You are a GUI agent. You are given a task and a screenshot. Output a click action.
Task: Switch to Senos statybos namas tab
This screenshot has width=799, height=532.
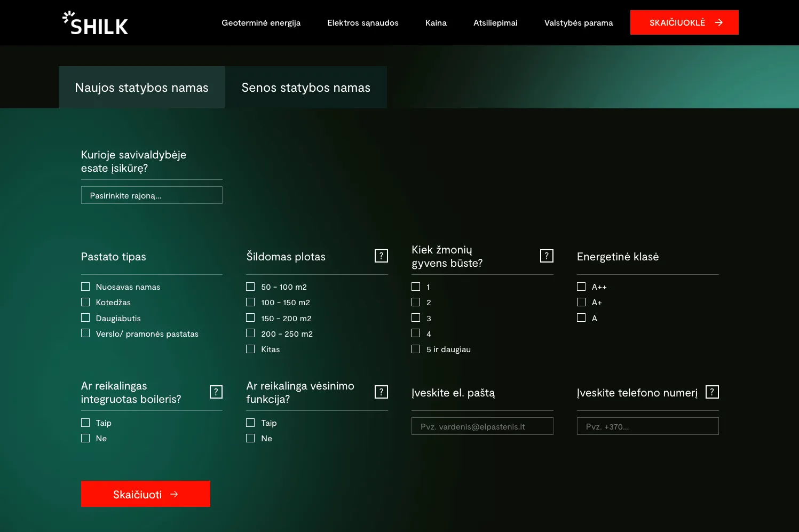coord(306,88)
